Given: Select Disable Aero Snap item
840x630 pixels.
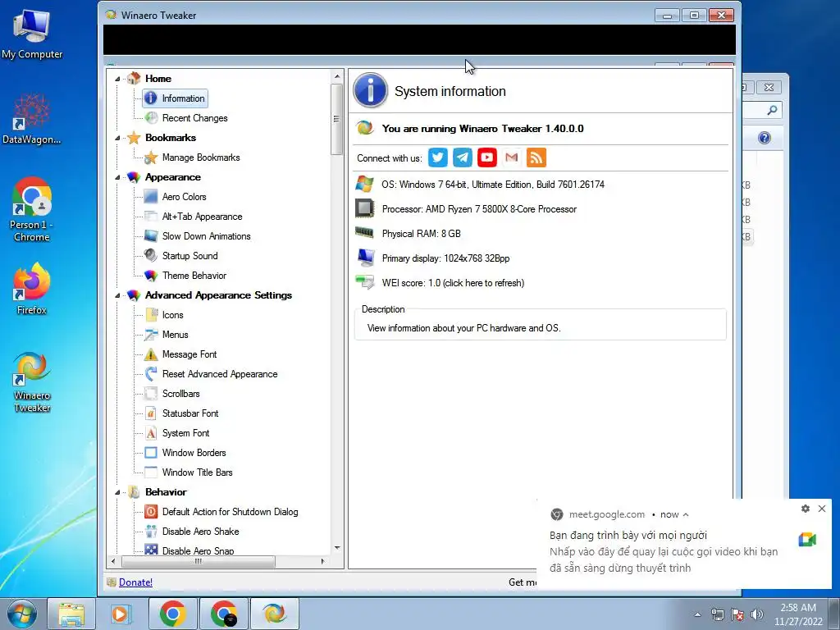Looking at the screenshot, I should tap(198, 550).
